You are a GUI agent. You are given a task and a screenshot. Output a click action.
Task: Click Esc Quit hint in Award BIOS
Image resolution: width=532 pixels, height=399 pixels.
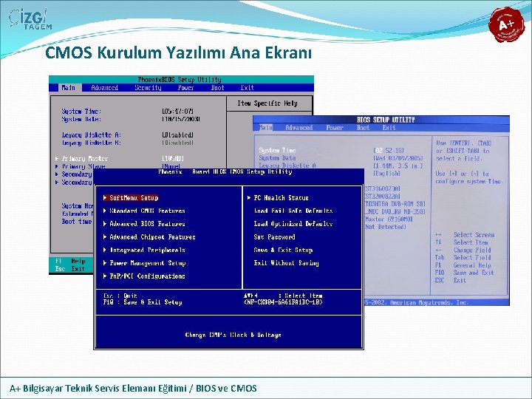120,296
